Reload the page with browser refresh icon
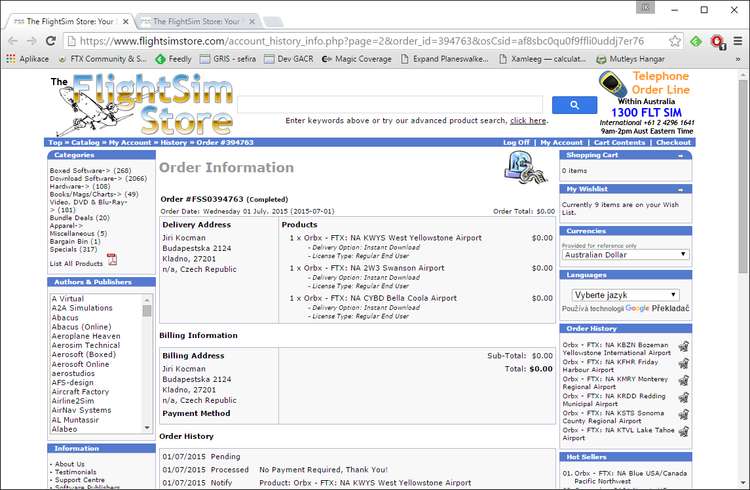The height and width of the screenshot is (490, 750). point(51,41)
